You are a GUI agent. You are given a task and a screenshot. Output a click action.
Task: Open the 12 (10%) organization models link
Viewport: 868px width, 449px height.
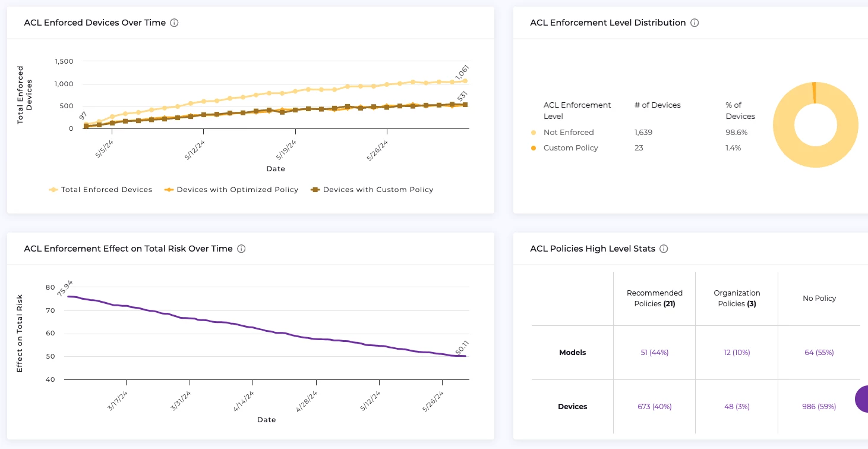737,353
